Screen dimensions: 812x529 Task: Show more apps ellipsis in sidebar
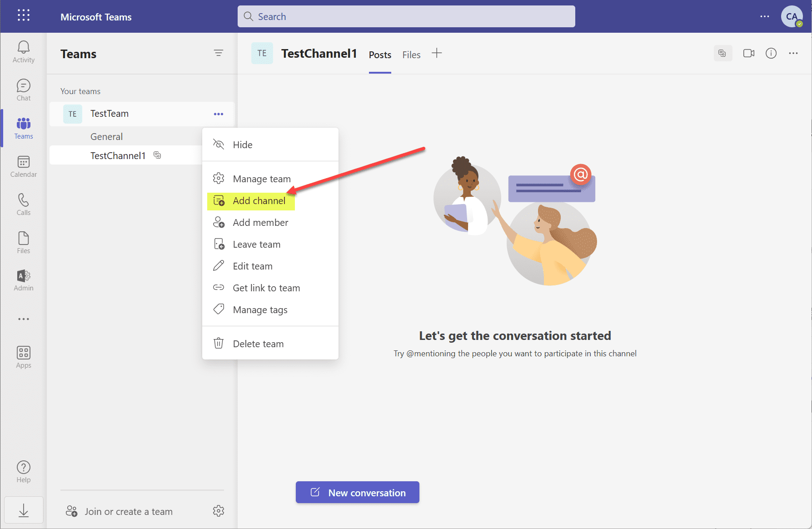coord(24,319)
